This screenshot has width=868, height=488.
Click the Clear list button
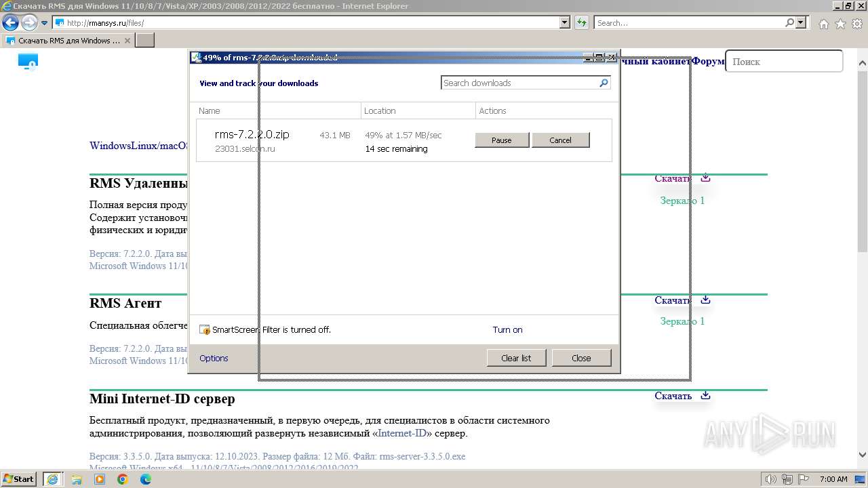click(516, 358)
